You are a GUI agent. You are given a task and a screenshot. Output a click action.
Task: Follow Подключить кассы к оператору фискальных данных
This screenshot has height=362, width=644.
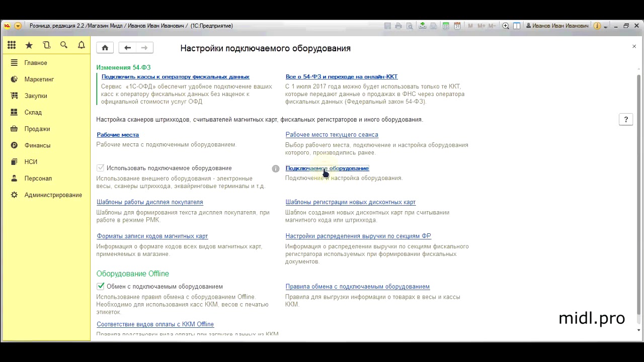176,76
